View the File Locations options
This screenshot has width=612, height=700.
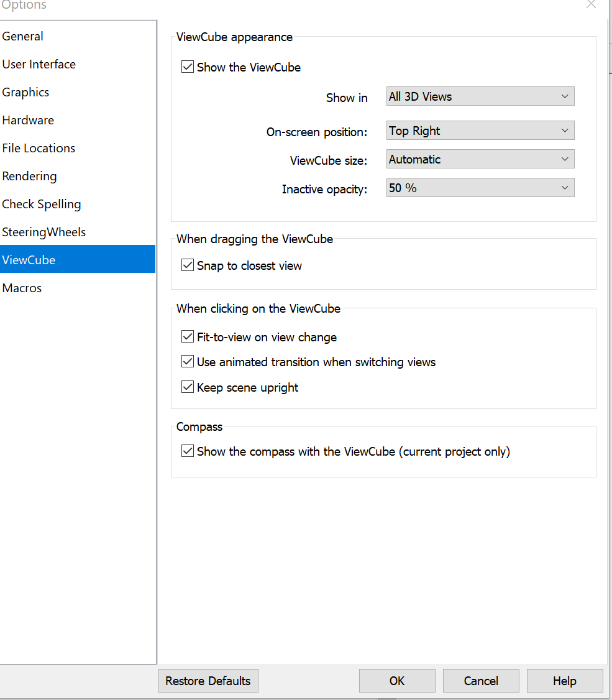(x=39, y=148)
